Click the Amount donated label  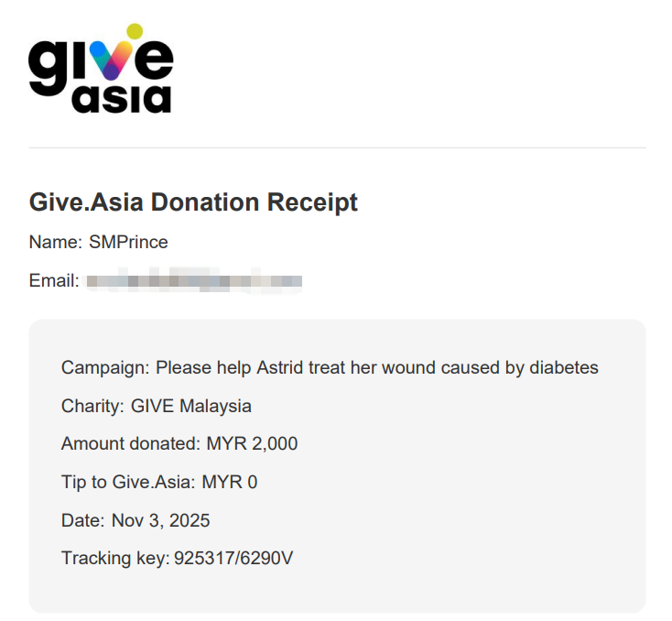[131, 444]
